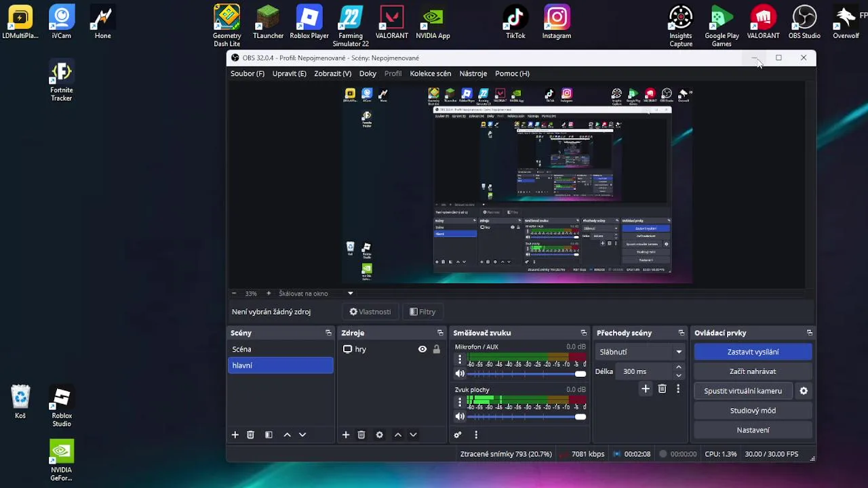This screenshot has height=488, width=868.
Task: Move source down in Zdroje panel
Action: coord(413,435)
